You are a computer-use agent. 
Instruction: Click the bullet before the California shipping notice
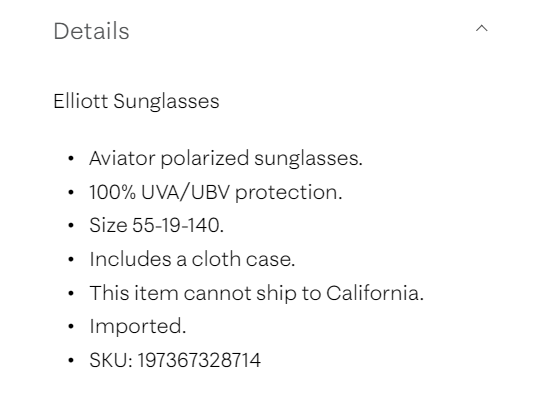[x=71, y=294]
